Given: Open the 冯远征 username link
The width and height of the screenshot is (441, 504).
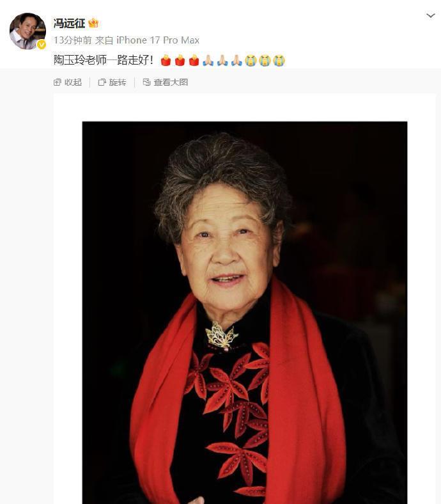Looking at the screenshot, I should 69,23.
